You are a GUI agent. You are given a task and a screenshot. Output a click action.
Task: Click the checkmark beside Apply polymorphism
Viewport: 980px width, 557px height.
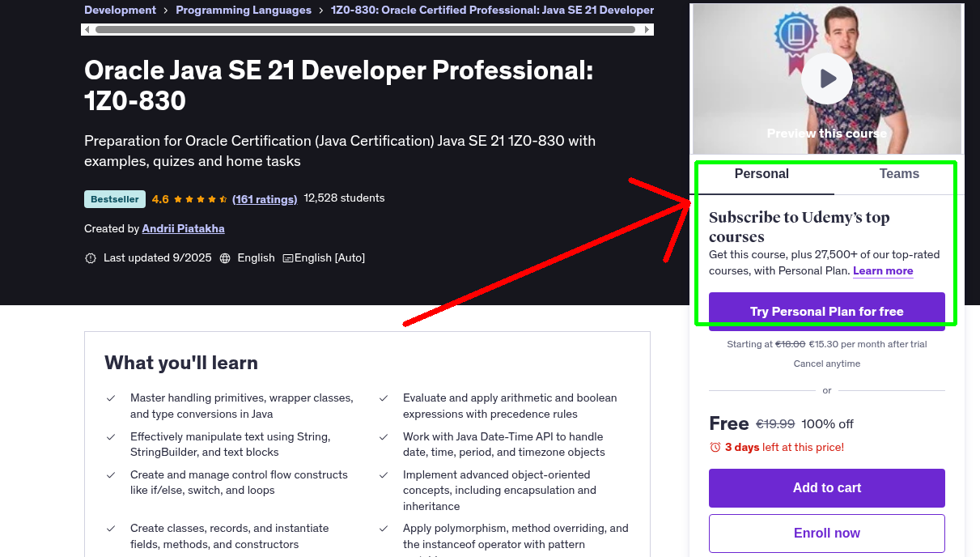pyautogui.click(x=384, y=529)
